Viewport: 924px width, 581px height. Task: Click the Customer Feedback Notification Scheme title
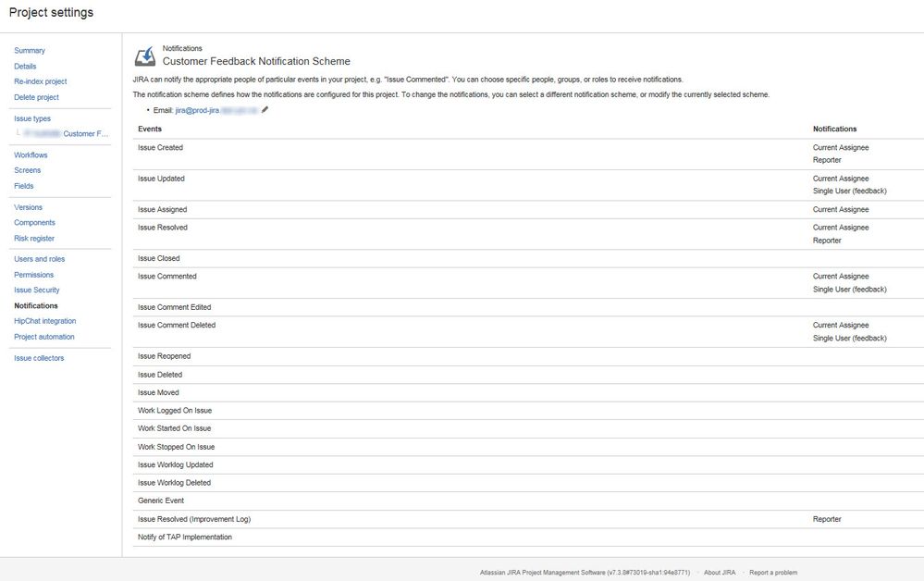256,61
